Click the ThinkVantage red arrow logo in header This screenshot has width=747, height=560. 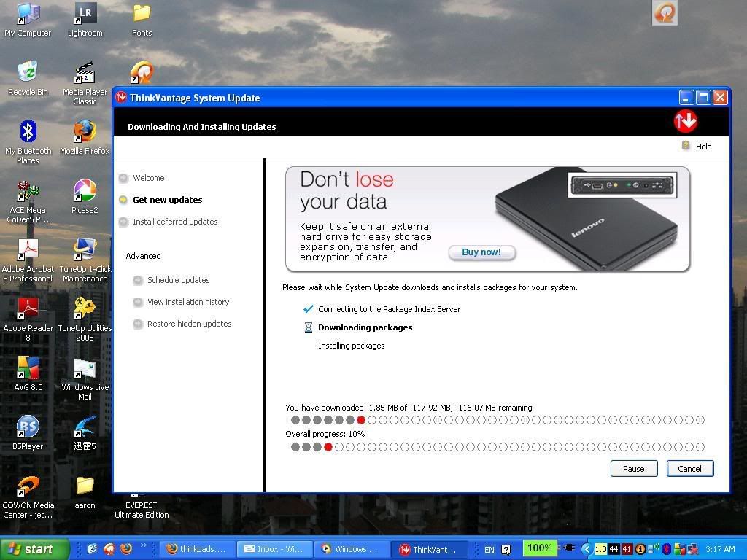click(x=686, y=121)
